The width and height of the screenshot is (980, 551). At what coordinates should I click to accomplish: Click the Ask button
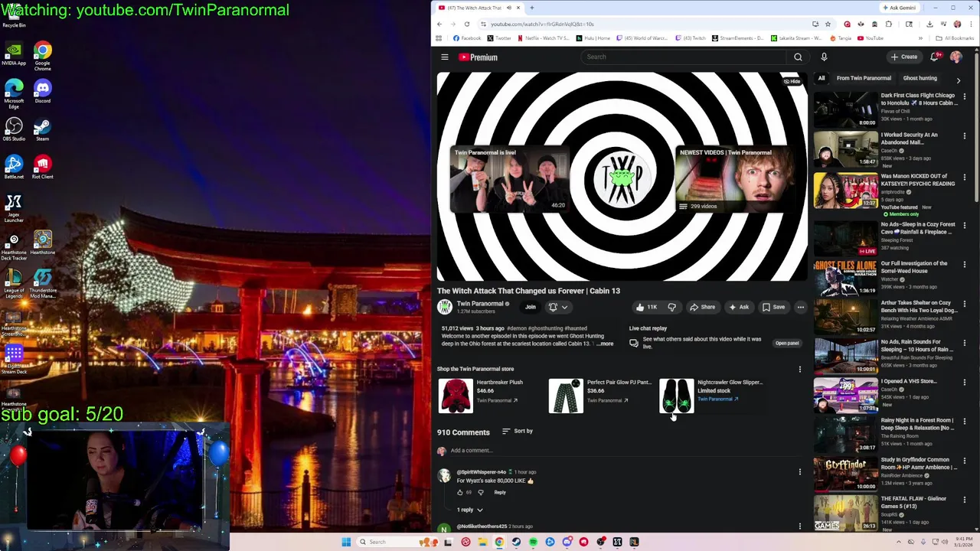[739, 307]
